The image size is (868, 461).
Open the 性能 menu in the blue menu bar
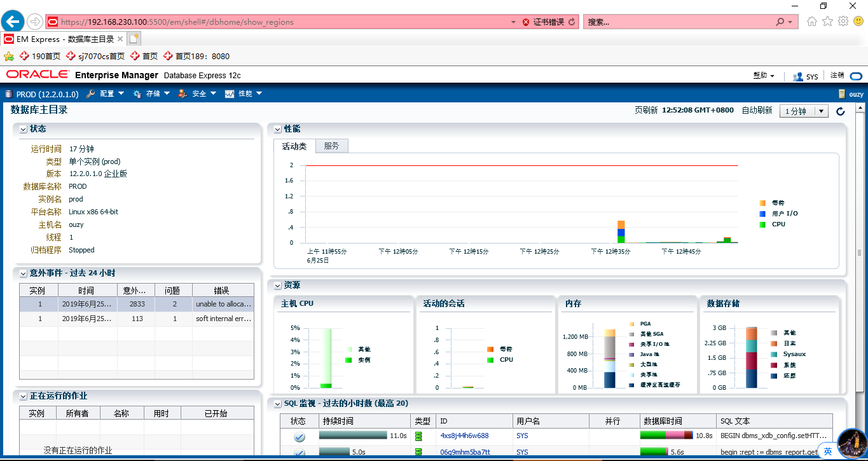coord(244,94)
